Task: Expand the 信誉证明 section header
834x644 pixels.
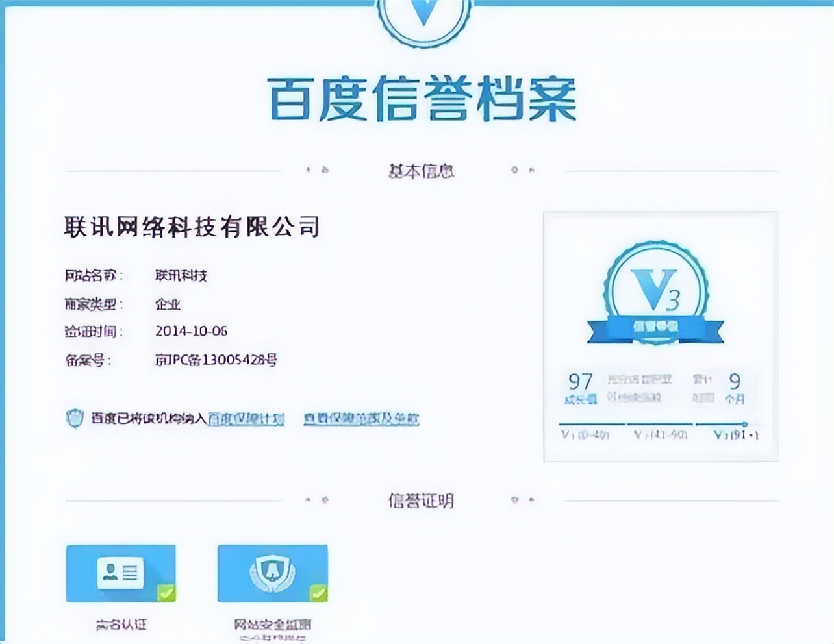Action: 422,501
